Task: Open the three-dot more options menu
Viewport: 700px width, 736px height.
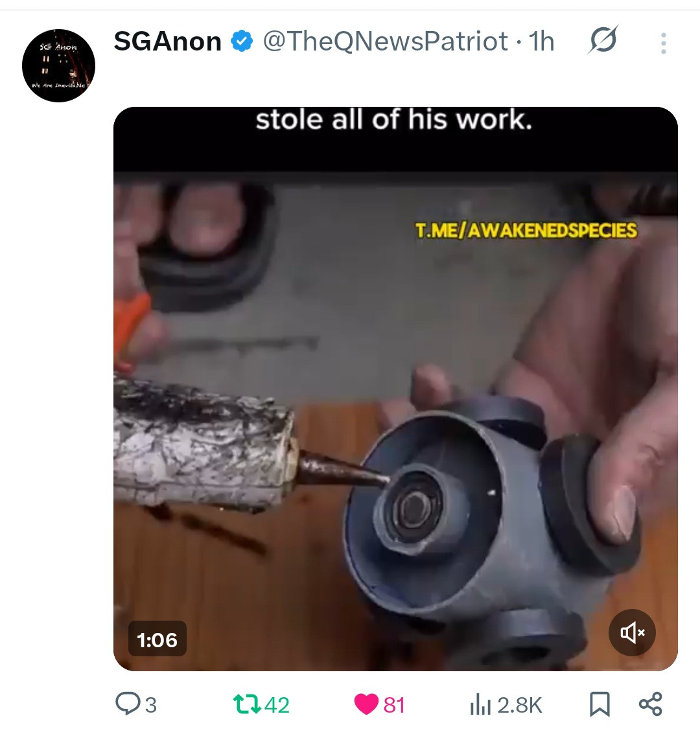Action: (664, 43)
